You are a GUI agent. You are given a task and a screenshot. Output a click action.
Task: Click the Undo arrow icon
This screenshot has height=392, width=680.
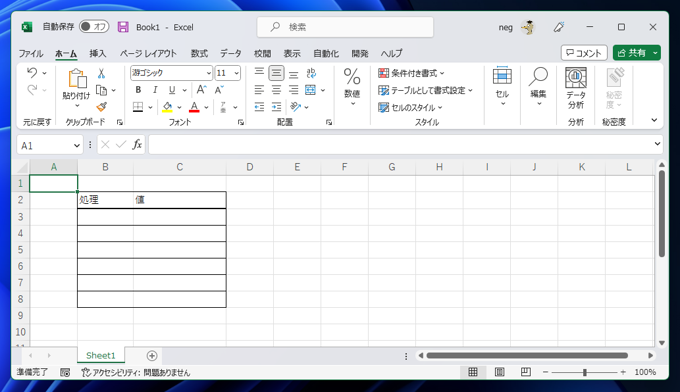coord(32,72)
